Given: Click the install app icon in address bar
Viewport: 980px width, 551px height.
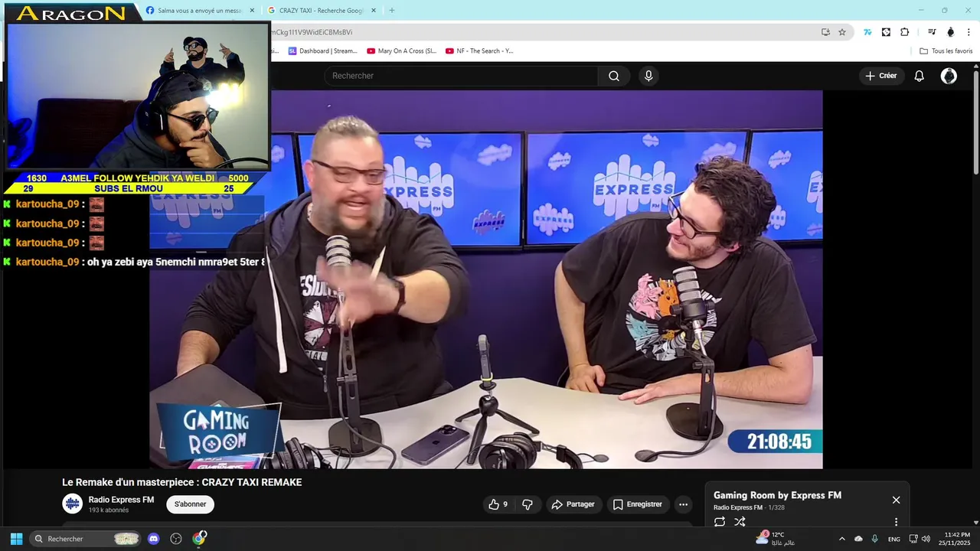Looking at the screenshot, I should pos(825,32).
